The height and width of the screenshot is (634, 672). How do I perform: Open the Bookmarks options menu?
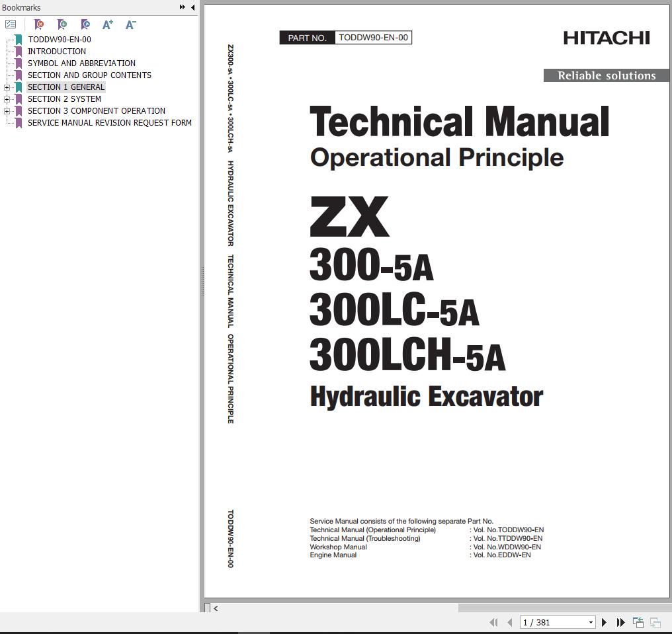pos(11,24)
